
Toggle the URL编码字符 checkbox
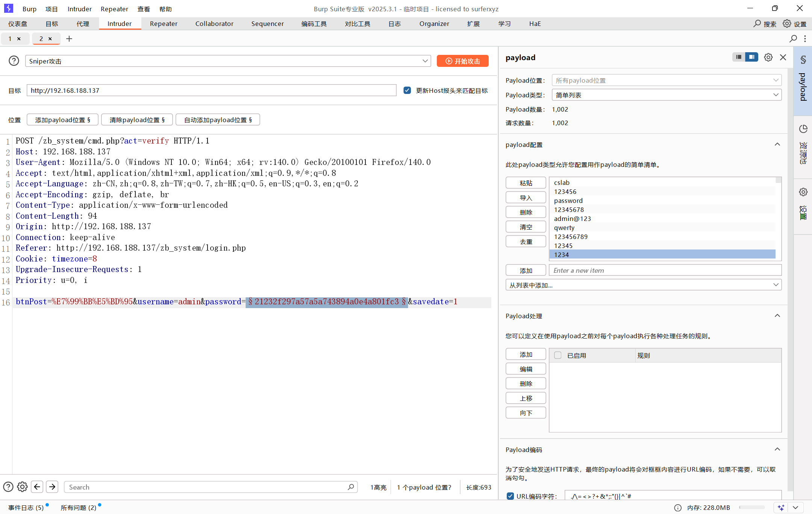[510, 496]
